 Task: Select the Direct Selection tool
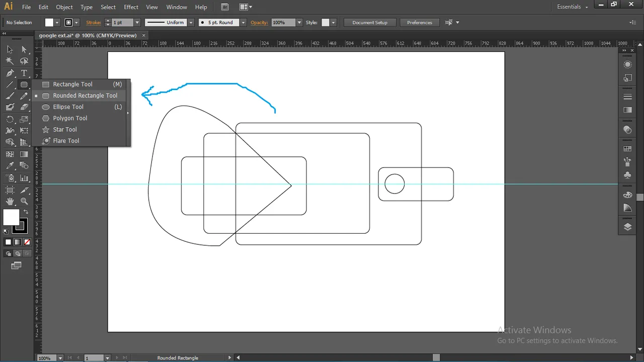24,49
